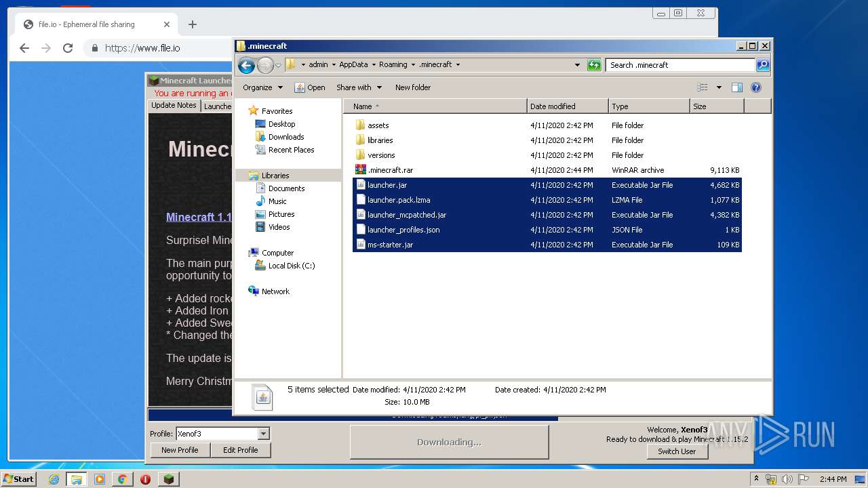Click the Search .minecraft field
This screenshot has height=488, width=868.
pos(680,65)
